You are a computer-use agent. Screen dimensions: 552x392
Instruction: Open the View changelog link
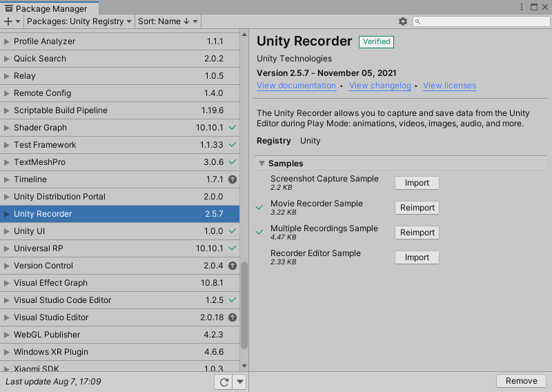(380, 86)
